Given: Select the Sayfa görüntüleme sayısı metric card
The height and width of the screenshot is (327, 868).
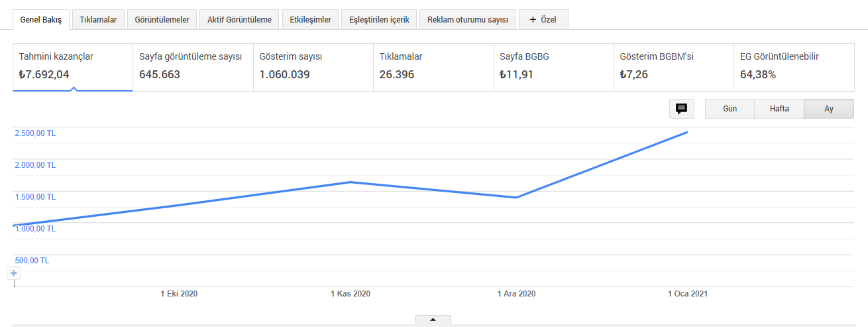Looking at the screenshot, I should (193, 67).
